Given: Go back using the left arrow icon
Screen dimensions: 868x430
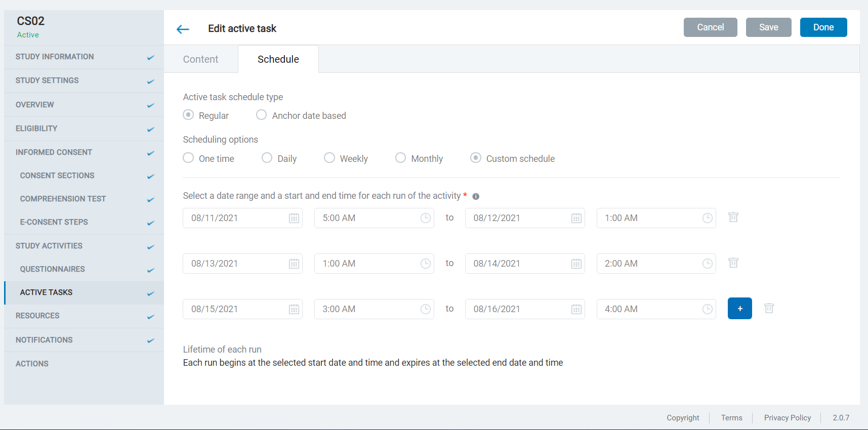Looking at the screenshot, I should pyautogui.click(x=183, y=29).
